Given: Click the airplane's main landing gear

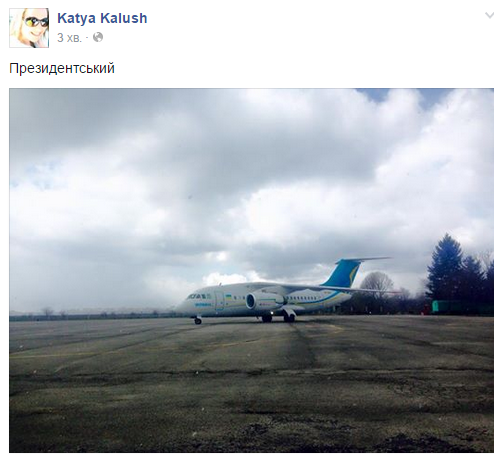Looking at the screenshot, I should point(278,318).
